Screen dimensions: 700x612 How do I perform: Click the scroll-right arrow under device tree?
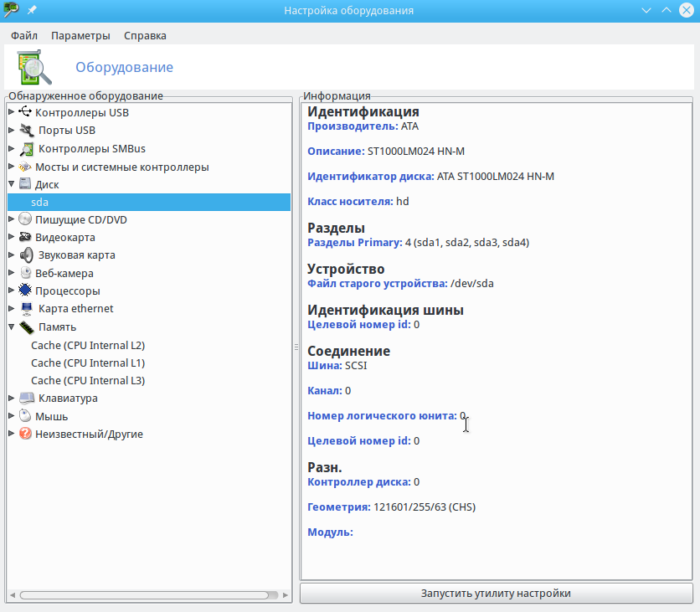(x=286, y=595)
